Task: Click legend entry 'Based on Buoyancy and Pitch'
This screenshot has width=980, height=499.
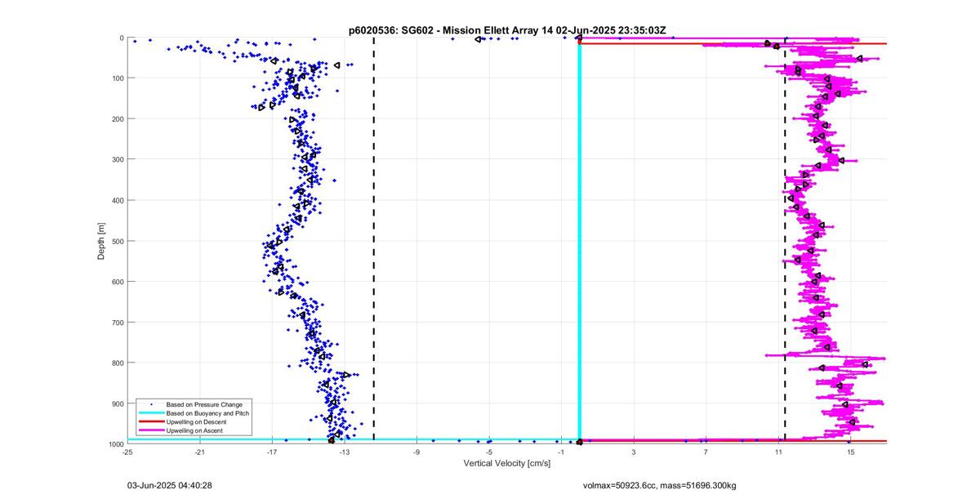Action: [207, 413]
